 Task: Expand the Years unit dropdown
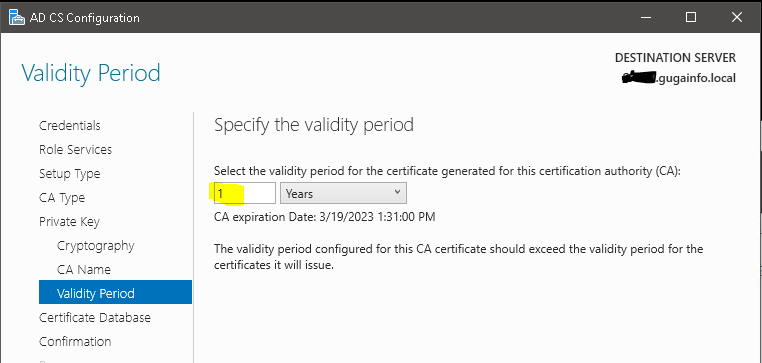pos(343,193)
